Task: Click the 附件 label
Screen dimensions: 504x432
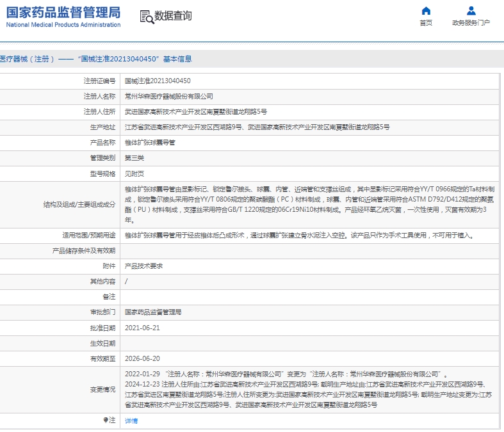Action: 110,266
